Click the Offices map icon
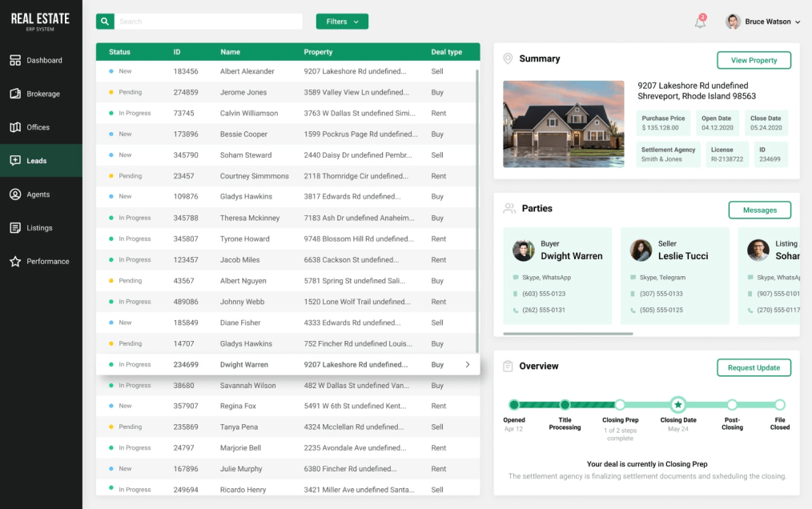Viewport: 812px width, 509px height. pyautogui.click(x=15, y=127)
